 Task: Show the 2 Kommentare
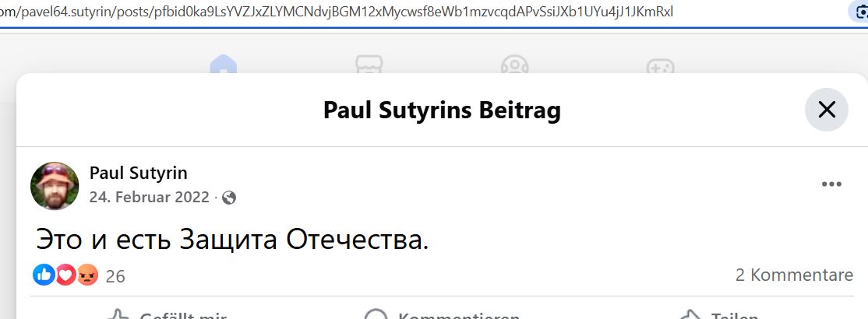pos(794,275)
